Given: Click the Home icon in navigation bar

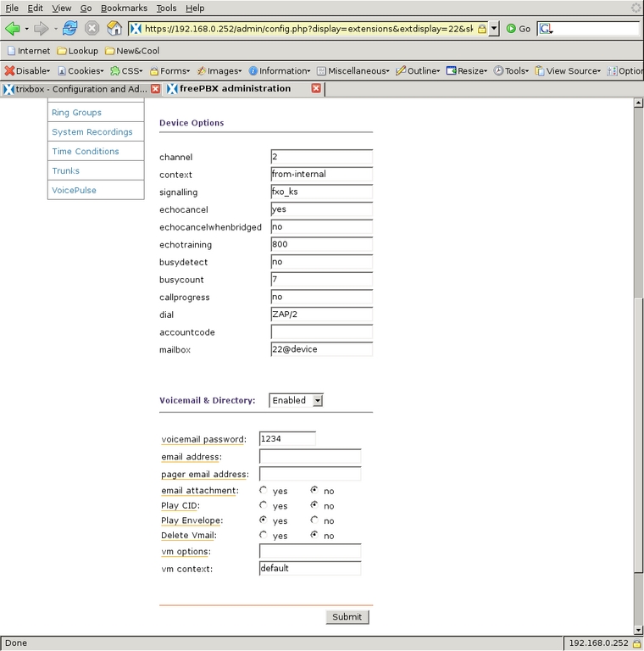Looking at the screenshot, I should click(x=114, y=28).
